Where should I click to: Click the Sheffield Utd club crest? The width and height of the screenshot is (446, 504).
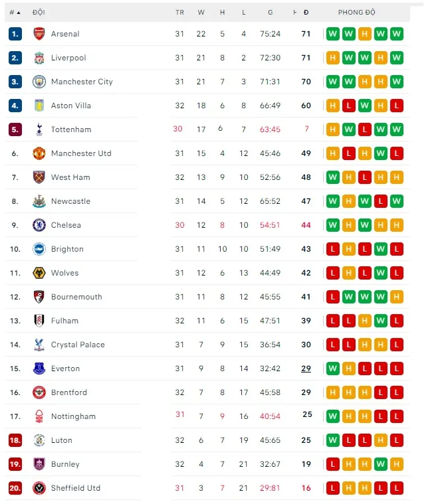coord(39,488)
